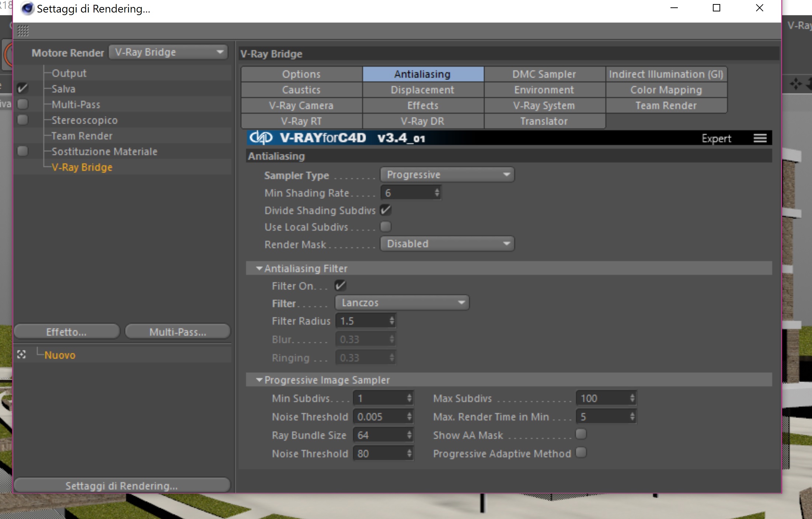Click the dotted grip handle icon below the title bar
The height and width of the screenshot is (519, 812).
point(23,31)
